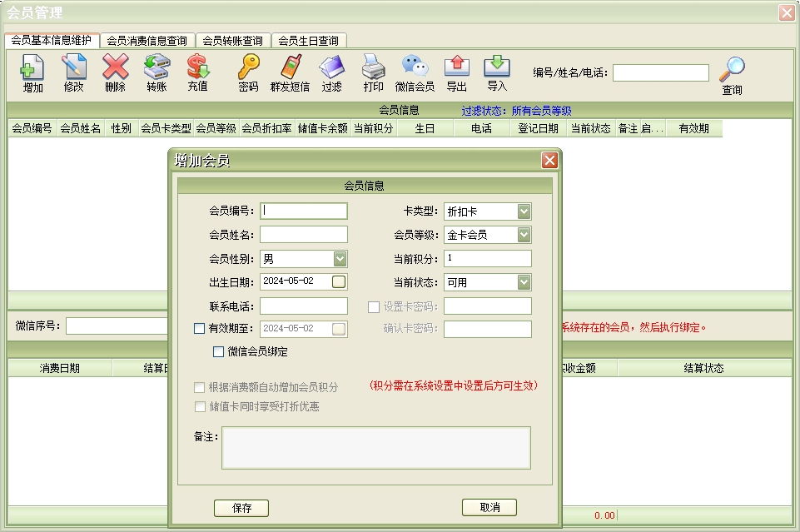This screenshot has width=800, height=532.
Task: Click the 会员姓名 input field
Action: (304, 235)
